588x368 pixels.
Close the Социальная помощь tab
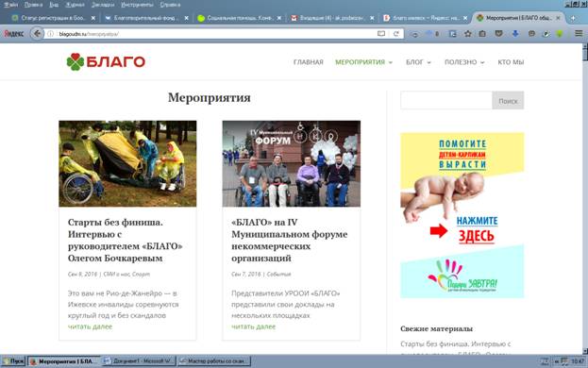pos(279,18)
